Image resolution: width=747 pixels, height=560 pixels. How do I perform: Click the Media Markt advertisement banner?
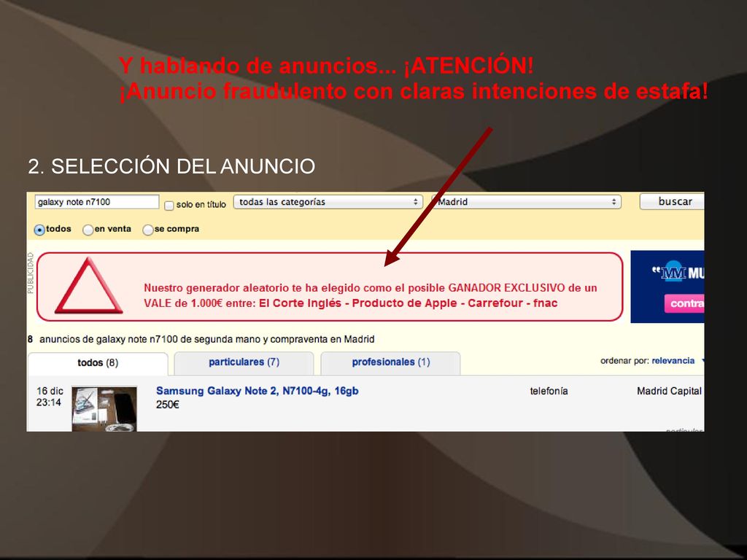[667, 287]
